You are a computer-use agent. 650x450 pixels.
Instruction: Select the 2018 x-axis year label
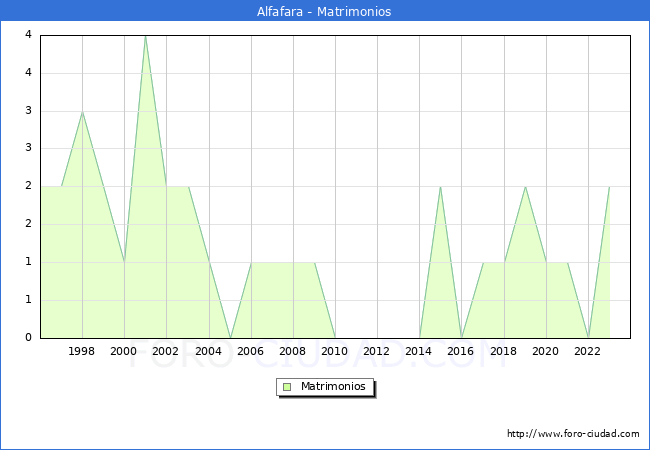504,351
